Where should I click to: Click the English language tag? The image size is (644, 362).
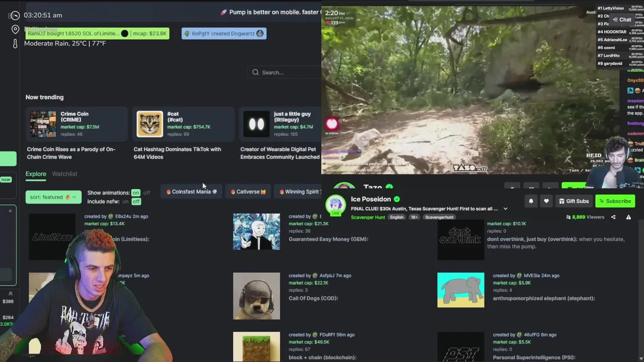tap(396, 217)
